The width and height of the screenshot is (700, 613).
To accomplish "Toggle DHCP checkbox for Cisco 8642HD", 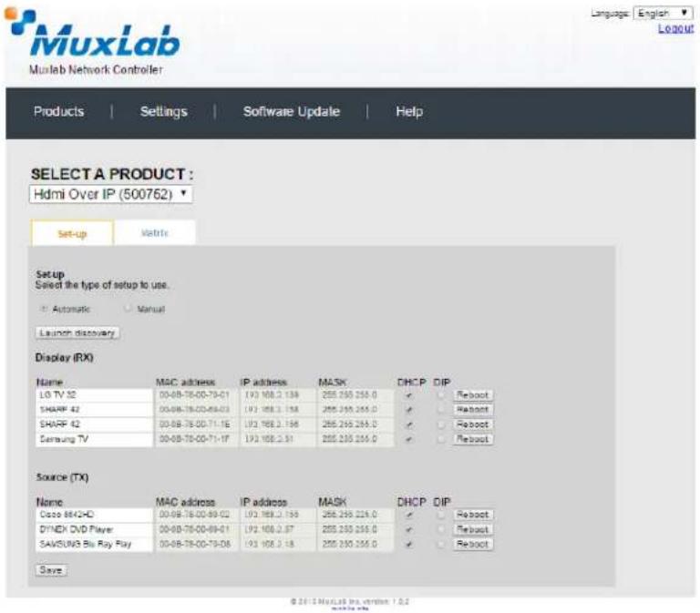I will (x=409, y=515).
